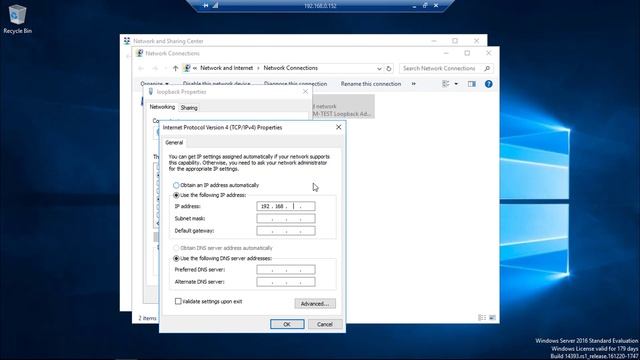Click Rename this connection toolbar command

coord(371,84)
